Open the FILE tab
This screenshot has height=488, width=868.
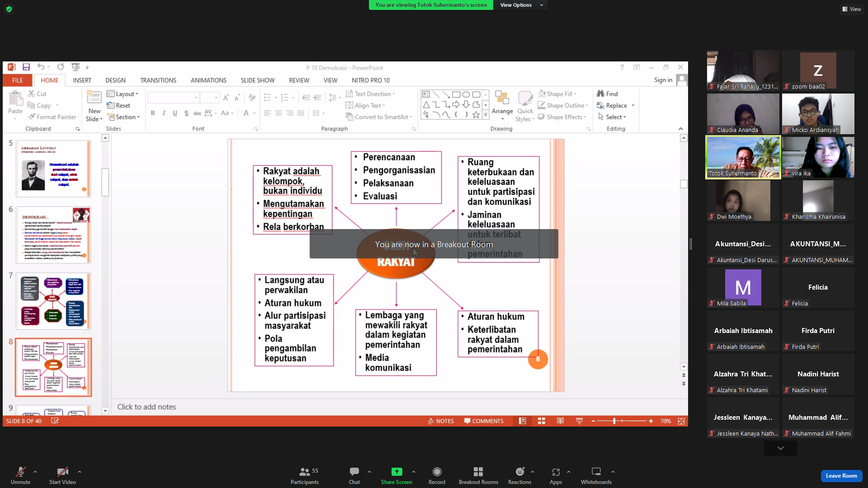coord(18,80)
